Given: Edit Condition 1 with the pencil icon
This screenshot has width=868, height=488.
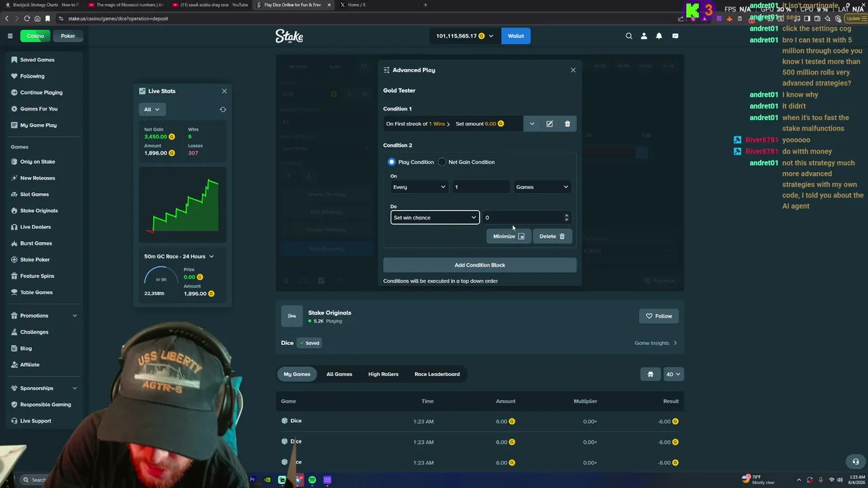Looking at the screenshot, I should click(549, 124).
